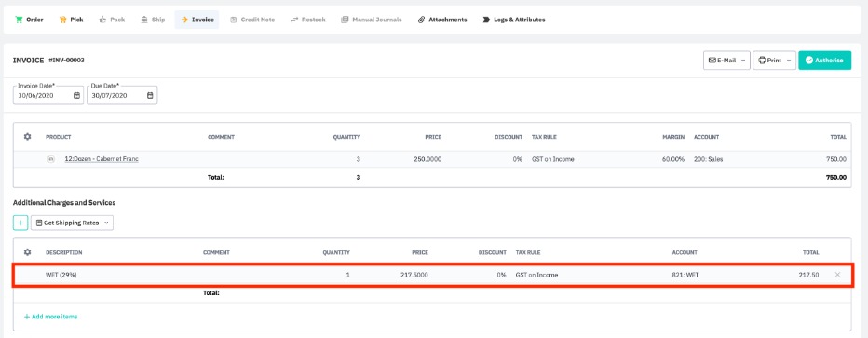The height and width of the screenshot is (338, 868).
Task: Open the 12:Dozen - Cabernet Franc product link
Action: point(102,159)
